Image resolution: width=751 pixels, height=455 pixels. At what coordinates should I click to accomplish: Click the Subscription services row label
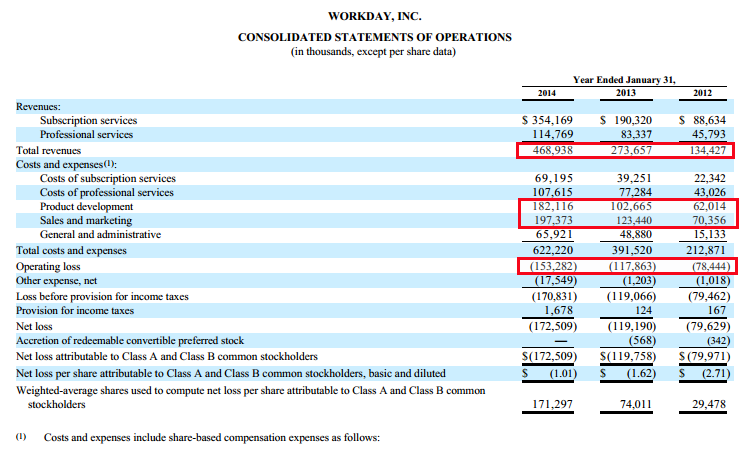click(88, 121)
